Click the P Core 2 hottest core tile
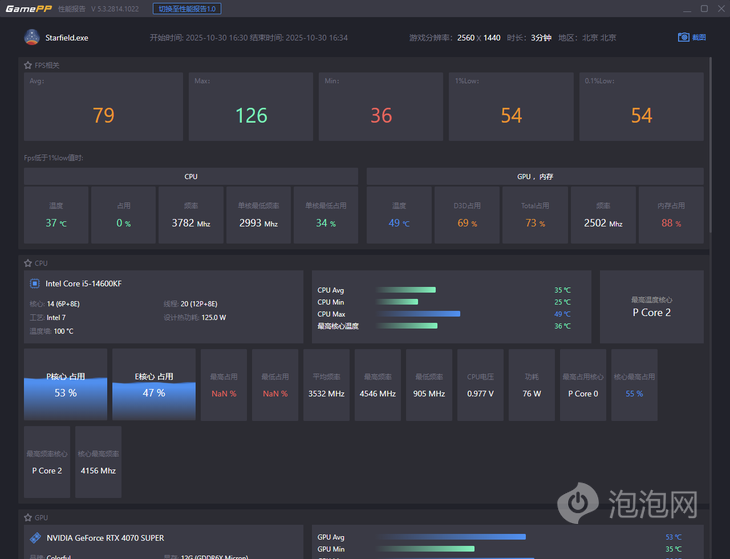This screenshot has height=559, width=730. 652,307
